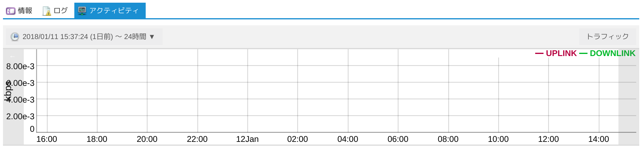The width and height of the screenshot is (644, 152).
Task: Switch to the ログ tab
Action: [x=55, y=11]
